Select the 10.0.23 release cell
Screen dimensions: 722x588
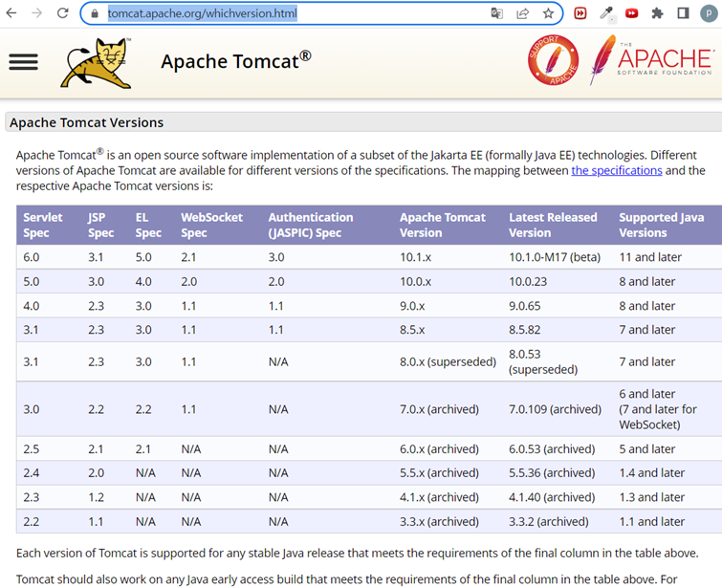pyautogui.click(x=528, y=281)
